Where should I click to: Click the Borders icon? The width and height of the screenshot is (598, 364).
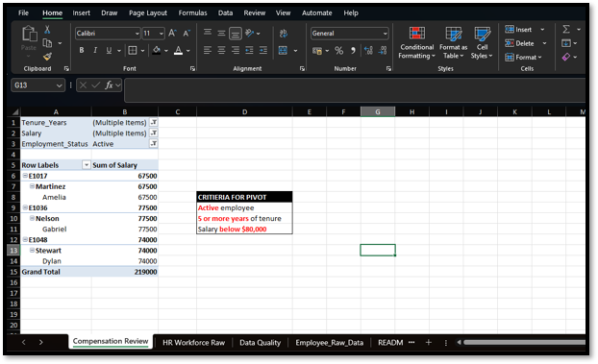(x=133, y=50)
